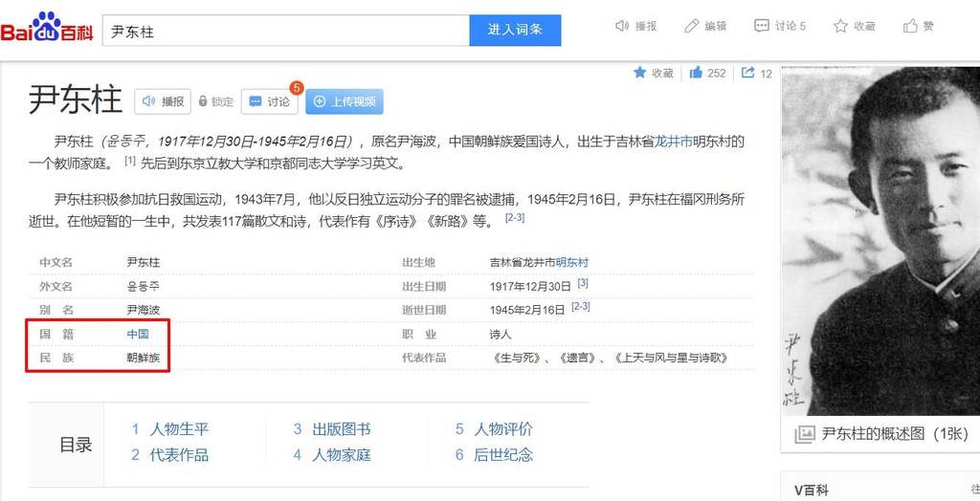The width and height of the screenshot is (980, 501).
Task: Click the 赞 thumbs-up in top bar
Action: click(x=911, y=26)
